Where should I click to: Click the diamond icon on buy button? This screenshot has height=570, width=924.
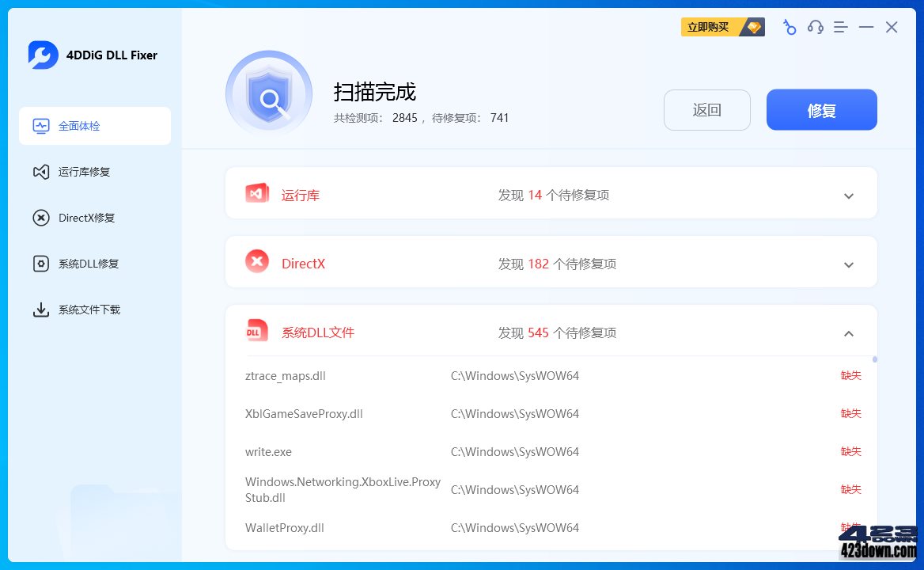(x=754, y=27)
